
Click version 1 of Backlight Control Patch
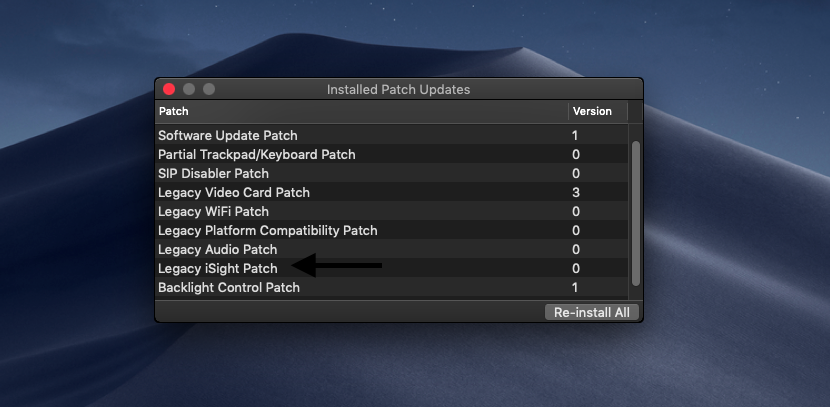coord(575,288)
